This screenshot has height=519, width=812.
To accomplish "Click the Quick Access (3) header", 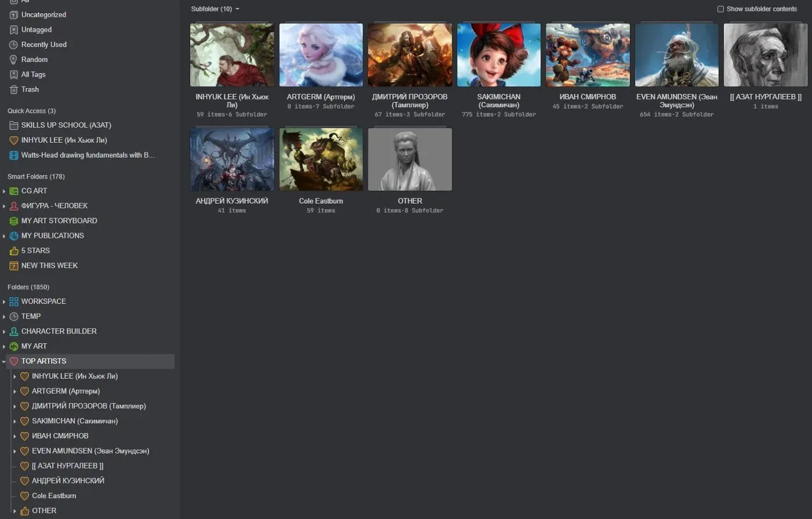I will coord(32,111).
